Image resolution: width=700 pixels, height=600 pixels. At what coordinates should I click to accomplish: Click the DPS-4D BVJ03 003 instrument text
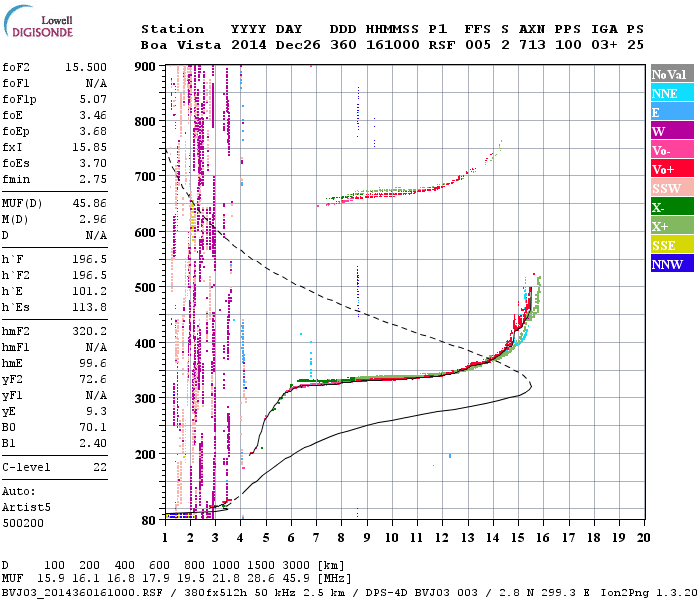421,593
